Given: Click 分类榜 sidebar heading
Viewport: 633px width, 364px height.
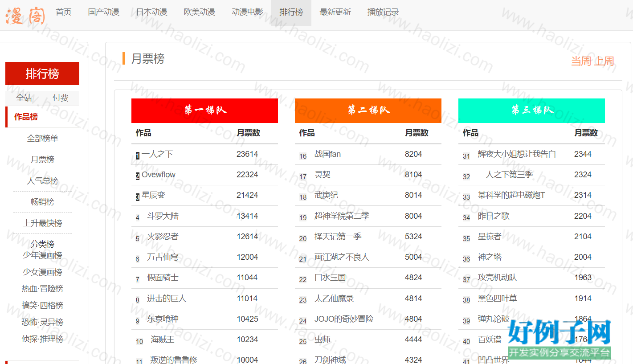Looking at the screenshot, I should pos(42,244).
